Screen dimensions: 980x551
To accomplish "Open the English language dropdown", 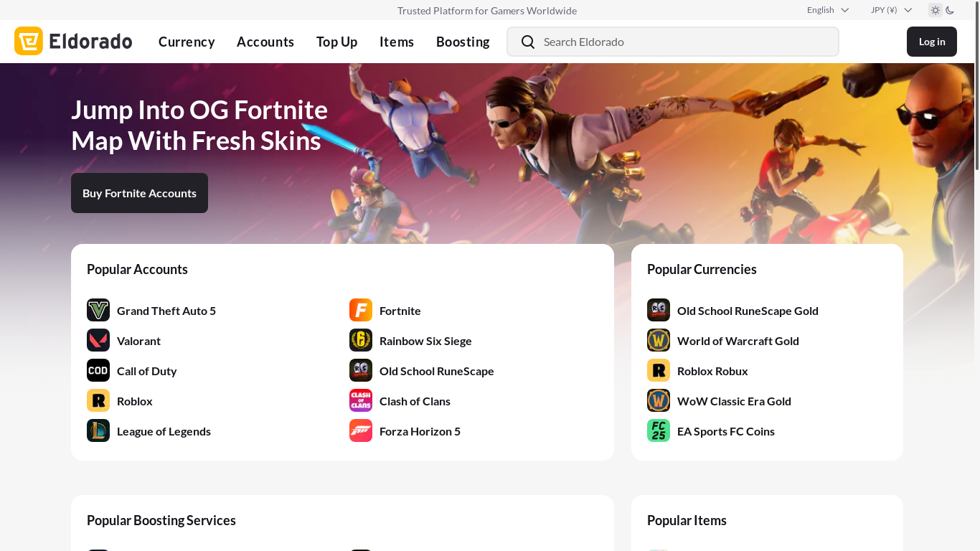I will pyautogui.click(x=828, y=10).
